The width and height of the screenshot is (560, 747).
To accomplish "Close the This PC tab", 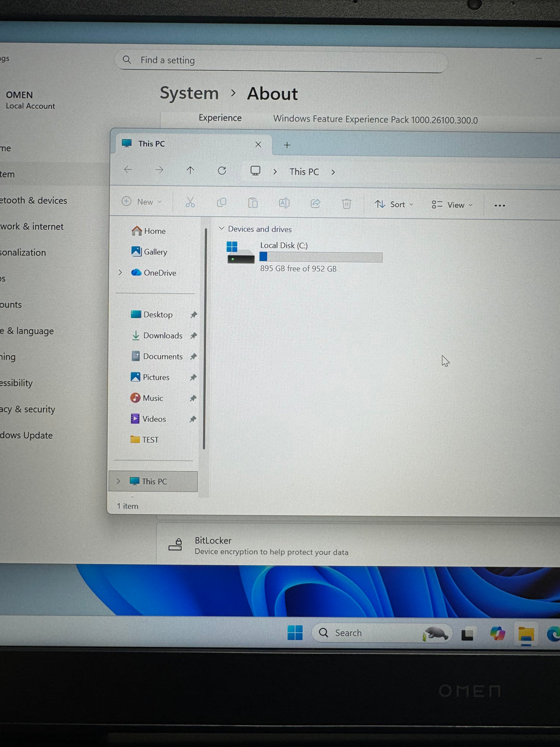I will [258, 144].
